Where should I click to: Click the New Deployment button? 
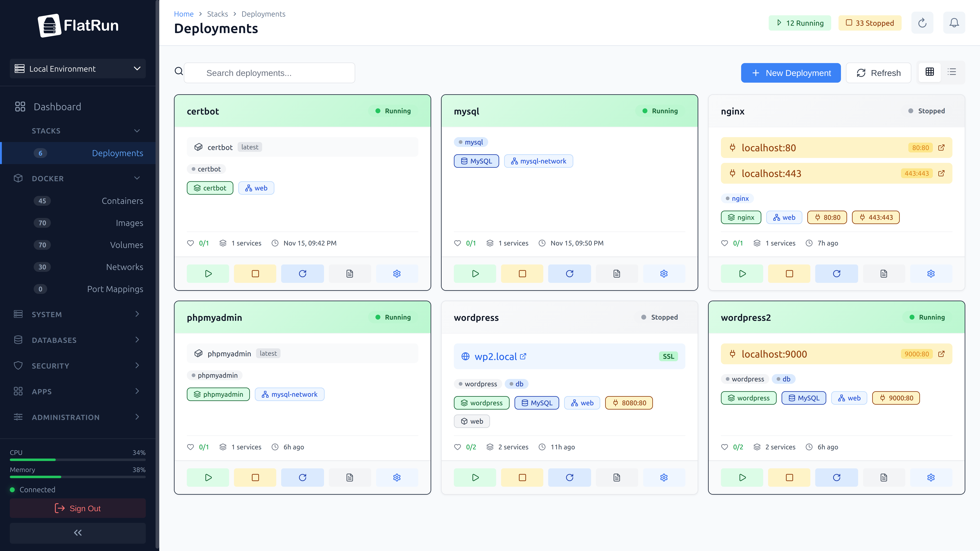pyautogui.click(x=791, y=73)
